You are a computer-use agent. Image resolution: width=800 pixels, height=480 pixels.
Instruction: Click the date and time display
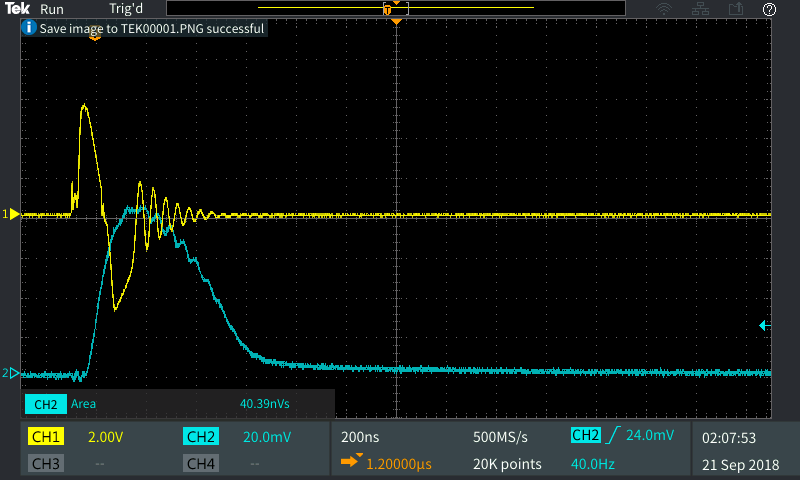741,450
